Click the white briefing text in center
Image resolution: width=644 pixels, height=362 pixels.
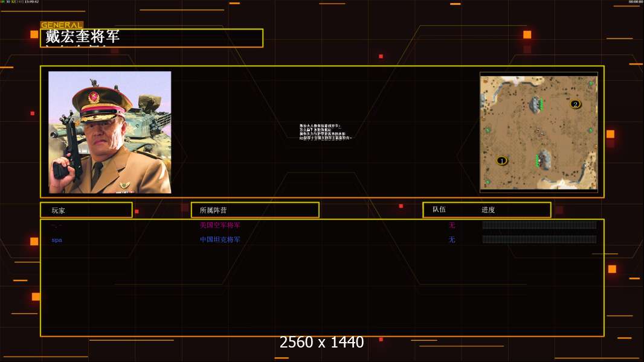[325, 132]
